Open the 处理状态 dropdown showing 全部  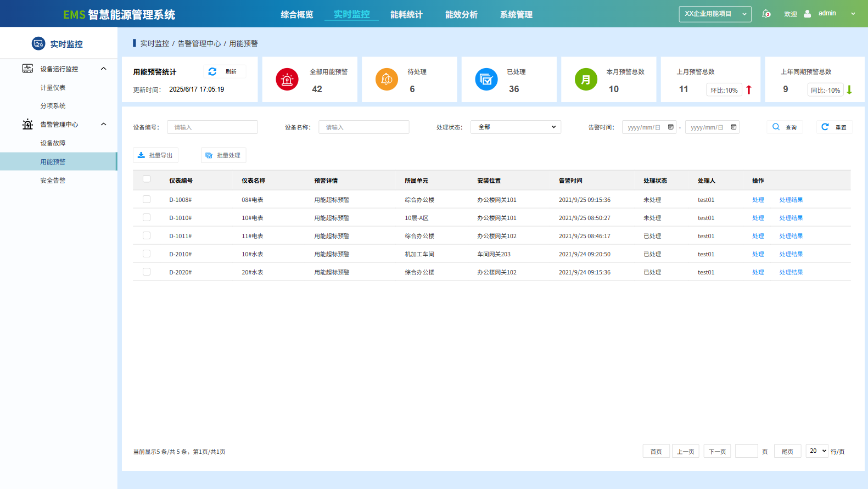(516, 127)
